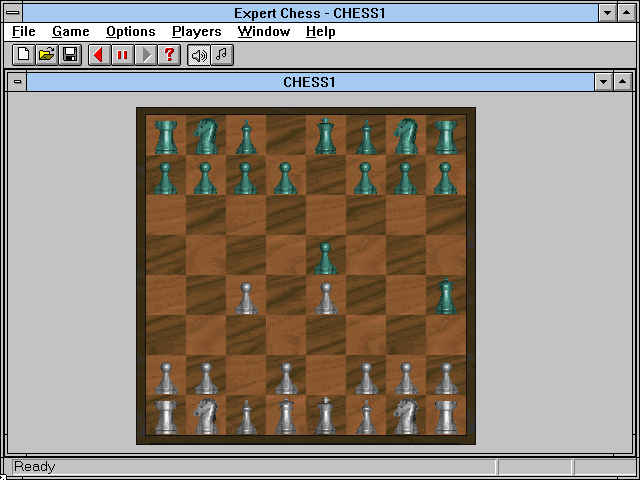640x480 pixels.
Task: Toggle the speaker sound icon
Action: [199, 55]
